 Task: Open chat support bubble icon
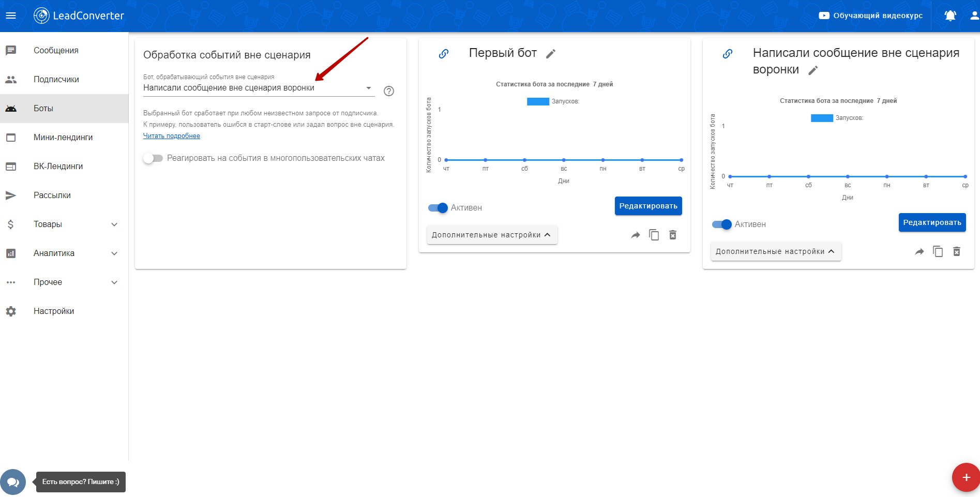[x=13, y=482]
